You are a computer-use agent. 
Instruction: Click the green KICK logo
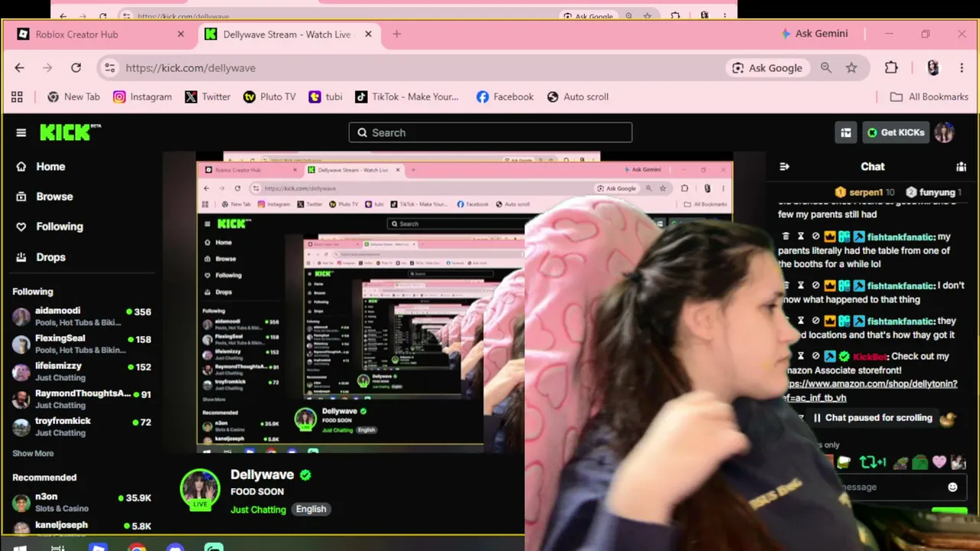[70, 132]
